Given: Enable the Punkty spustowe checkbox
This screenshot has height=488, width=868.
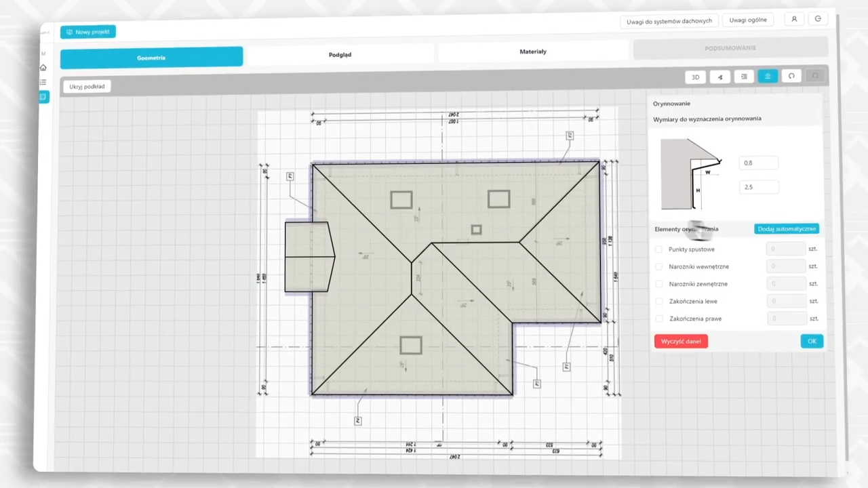Looking at the screenshot, I should point(658,249).
